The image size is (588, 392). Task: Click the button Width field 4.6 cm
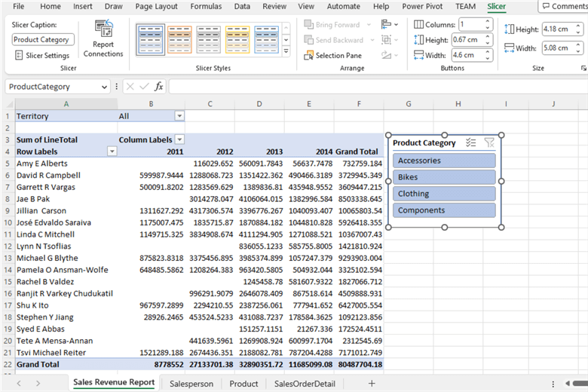(467, 55)
